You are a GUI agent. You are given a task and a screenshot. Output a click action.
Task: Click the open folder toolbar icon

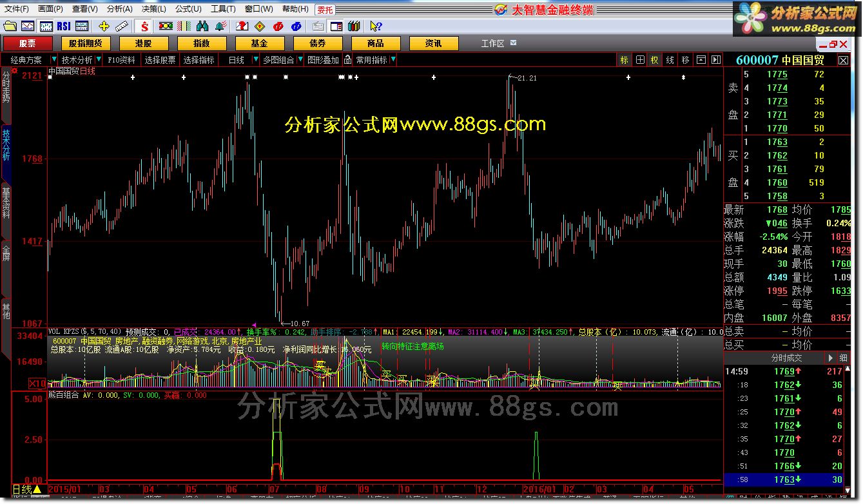coord(10,26)
